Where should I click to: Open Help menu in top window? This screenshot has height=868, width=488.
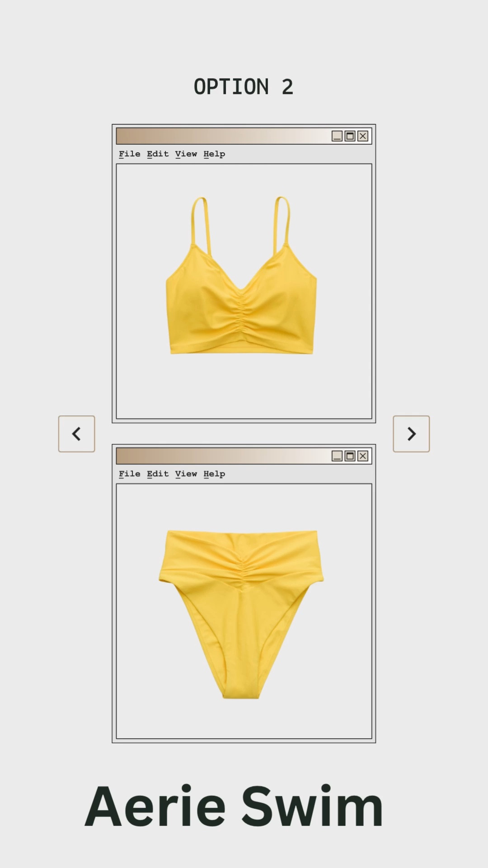pos(214,154)
